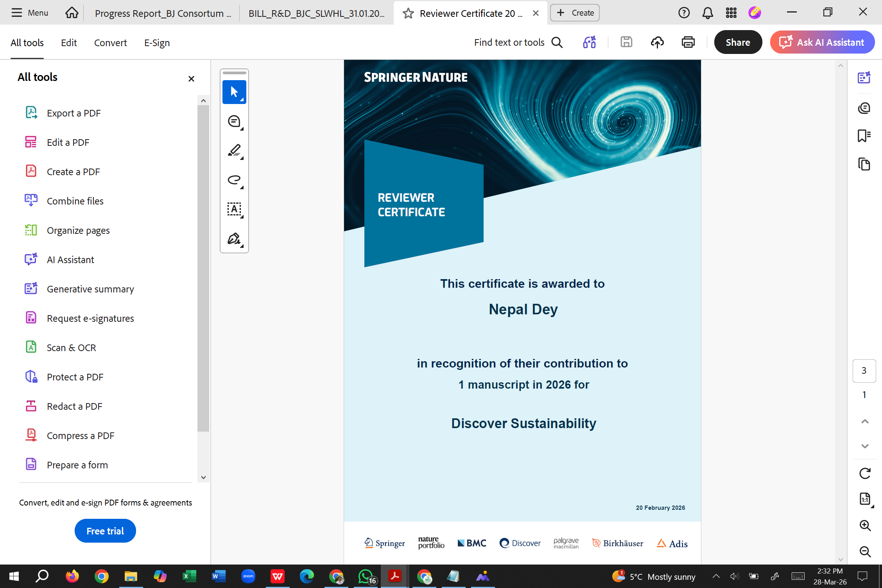The width and height of the screenshot is (882, 588).
Task: Open the add comment tool
Action: tap(234, 122)
